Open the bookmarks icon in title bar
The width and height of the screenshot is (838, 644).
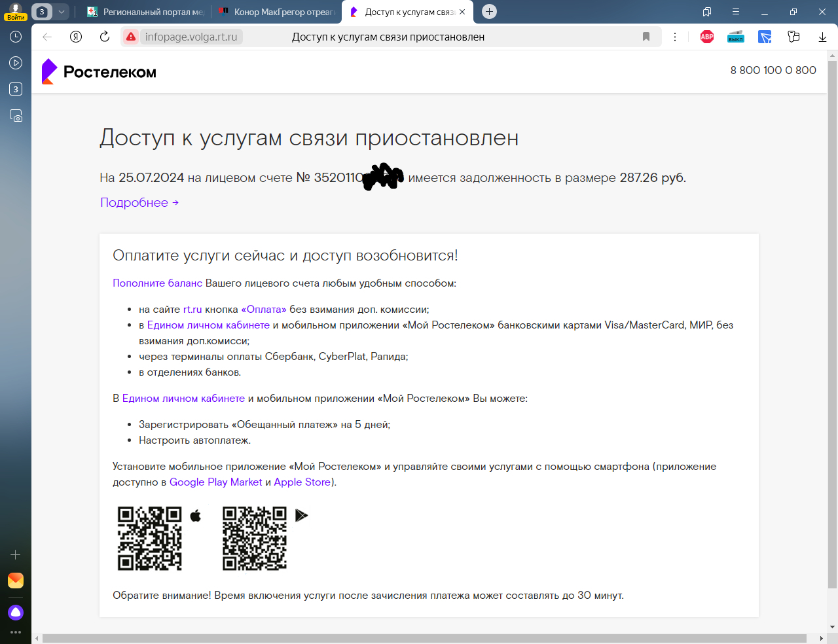click(707, 12)
